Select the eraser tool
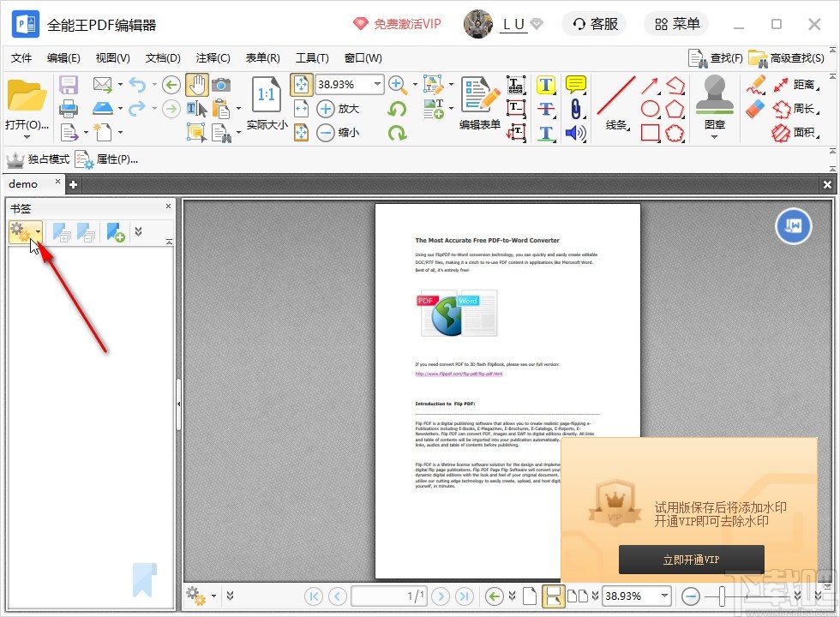Screen dimensions: 840x617 coord(755,109)
